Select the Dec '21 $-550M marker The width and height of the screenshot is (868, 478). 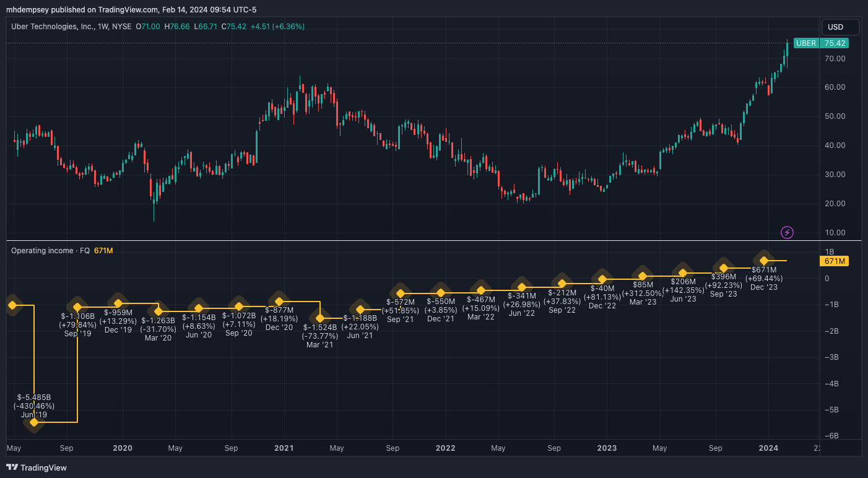[x=441, y=292]
